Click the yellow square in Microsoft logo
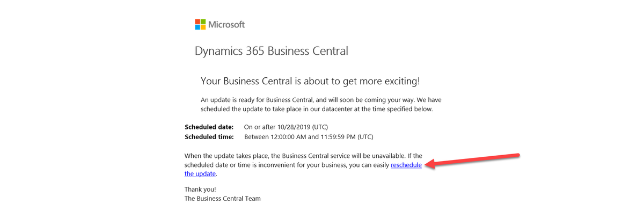Screen dimensions: 644x218 [x=203, y=27]
